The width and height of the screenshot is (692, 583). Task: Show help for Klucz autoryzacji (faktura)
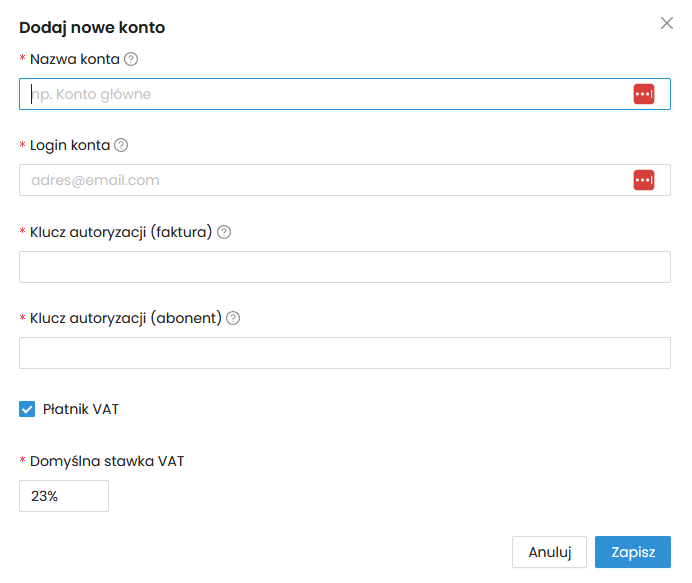pos(224,232)
